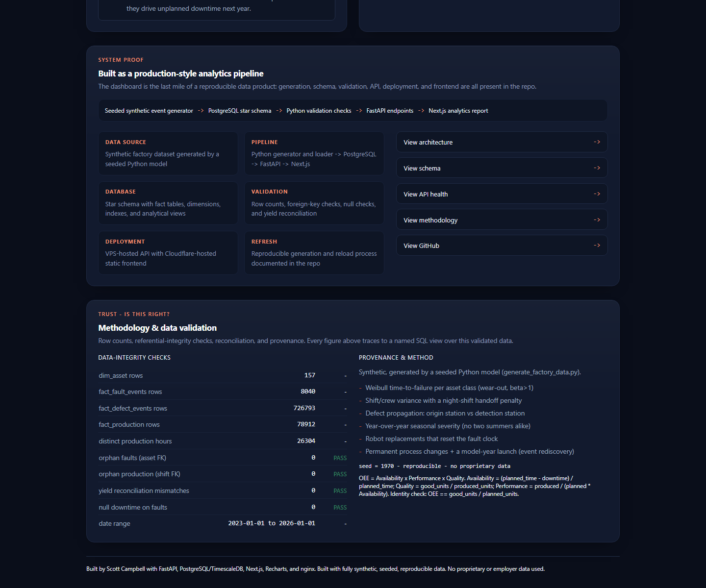Select the DATABASE card
Viewport: 706px width, 588px height.
(168, 203)
